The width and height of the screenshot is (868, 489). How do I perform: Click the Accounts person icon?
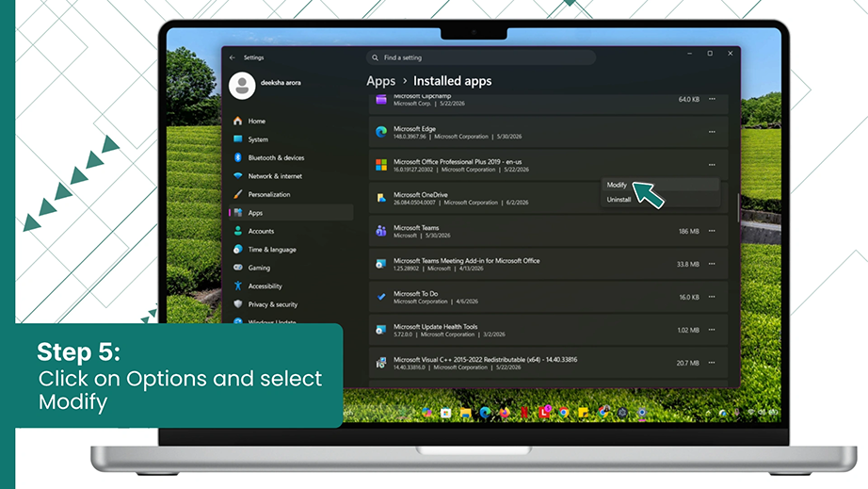(238, 231)
